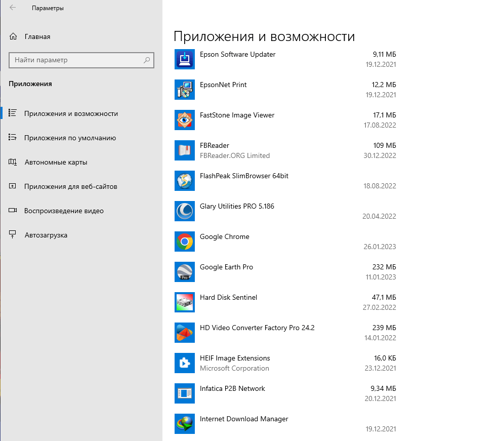Click the Google Chrome icon

coord(185,242)
